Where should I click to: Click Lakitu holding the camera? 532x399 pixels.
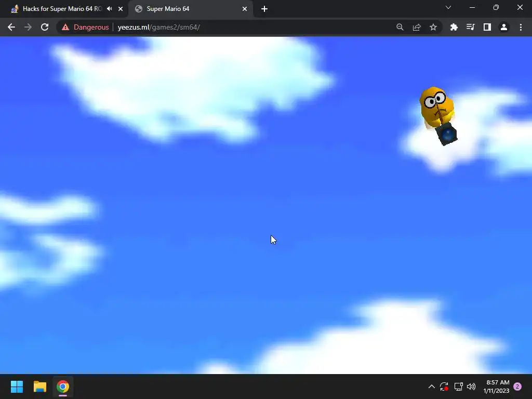pos(438,116)
